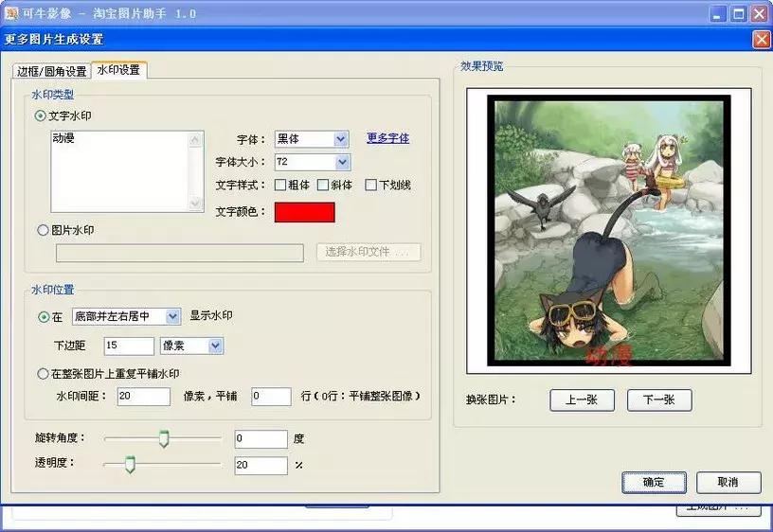Click the rotation degree value field
773x532 pixels.
(261, 439)
